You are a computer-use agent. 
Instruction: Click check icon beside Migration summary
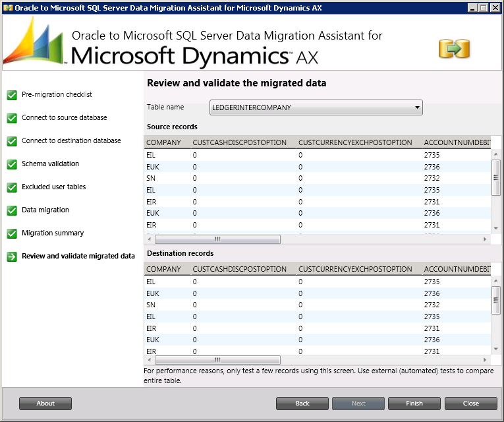(12, 233)
